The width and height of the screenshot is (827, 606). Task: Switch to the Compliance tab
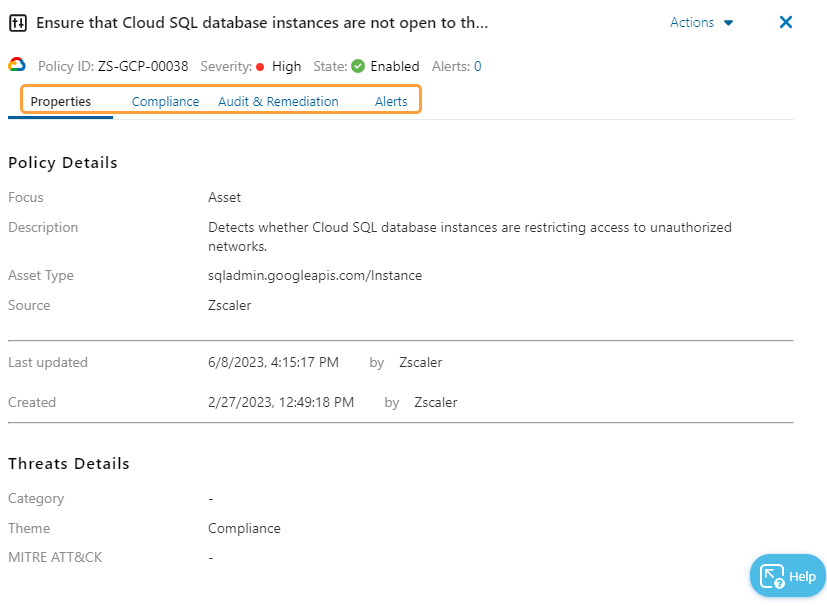point(164,101)
